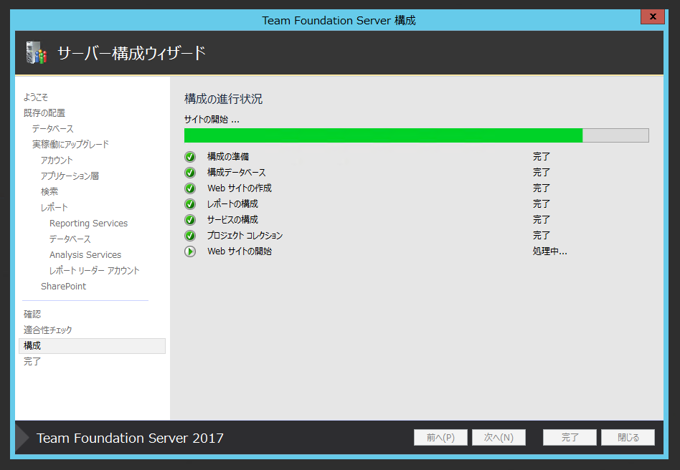Image resolution: width=680 pixels, height=470 pixels.
Task: Click the Web サイトの開始 task label
Action: [239, 251]
